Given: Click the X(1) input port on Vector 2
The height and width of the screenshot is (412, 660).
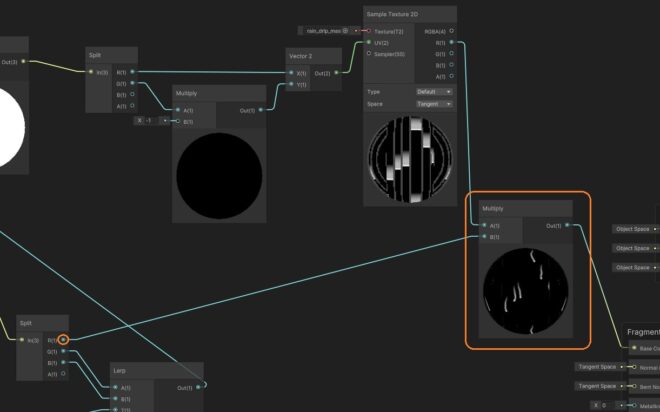Looking at the screenshot, I should [291, 73].
